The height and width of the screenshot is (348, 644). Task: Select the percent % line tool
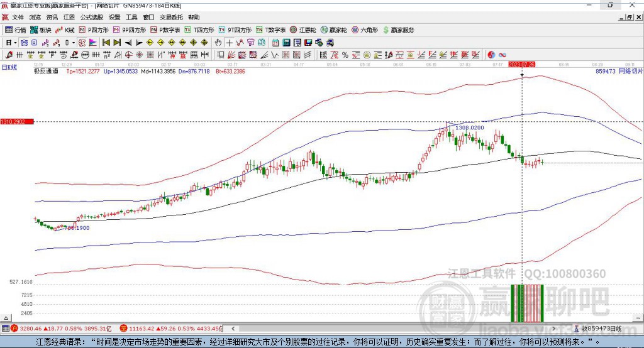[345, 55]
